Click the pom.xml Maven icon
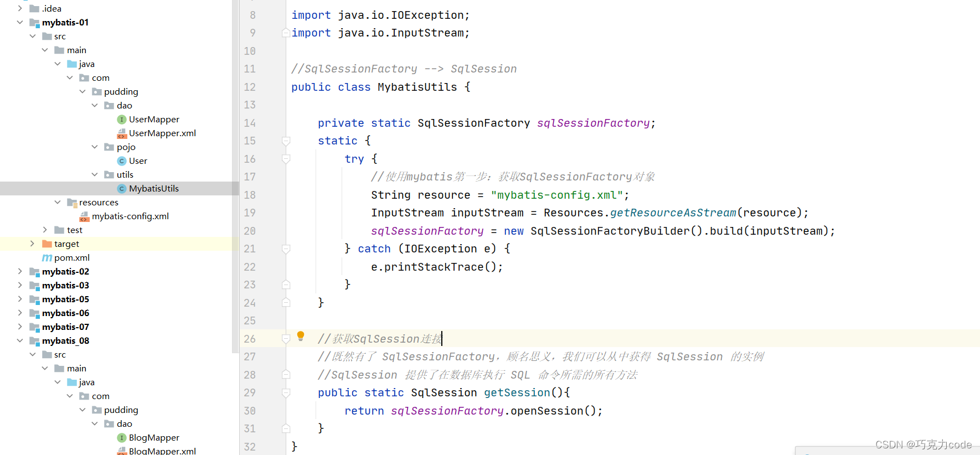The height and width of the screenshot is (455, 980). click(47, 258)
